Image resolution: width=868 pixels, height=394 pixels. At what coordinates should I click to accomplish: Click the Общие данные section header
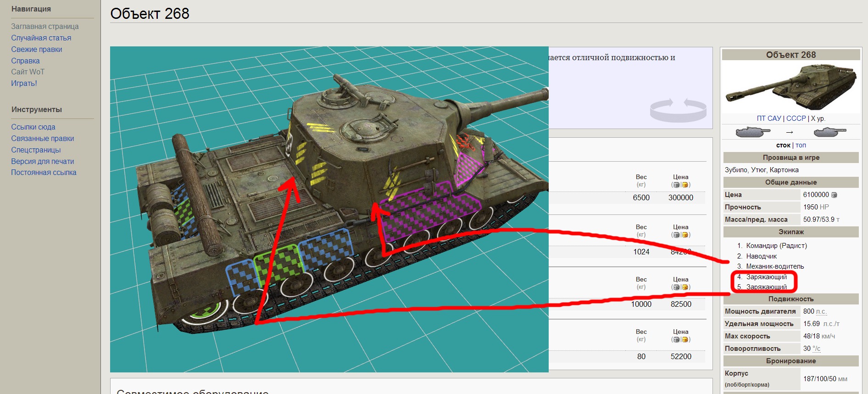point(791,182)
